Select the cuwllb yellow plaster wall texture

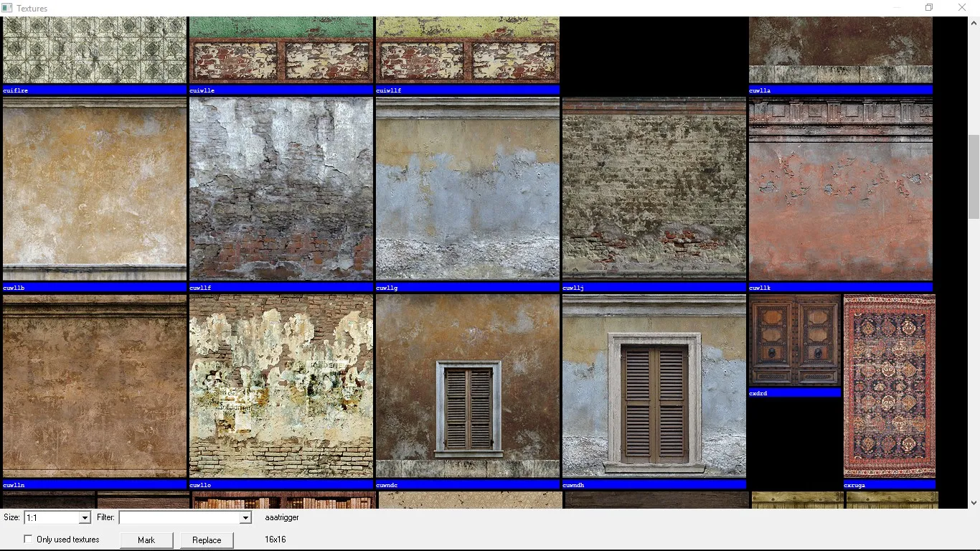click(95, 189)
